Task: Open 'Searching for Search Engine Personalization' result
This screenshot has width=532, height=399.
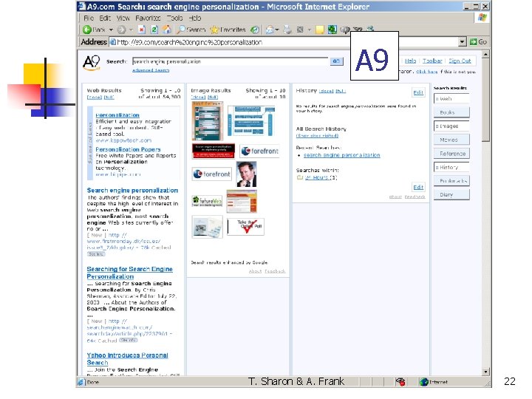Action: (x=129, y=273)
